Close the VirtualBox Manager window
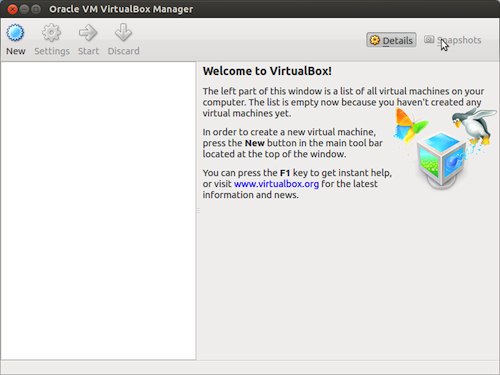 click(12, 9)
